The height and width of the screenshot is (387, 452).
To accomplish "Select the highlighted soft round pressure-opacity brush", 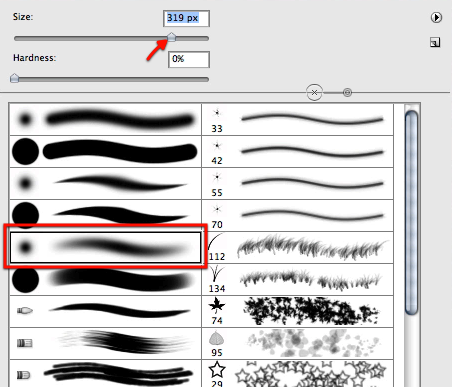I will coord(105,247).
